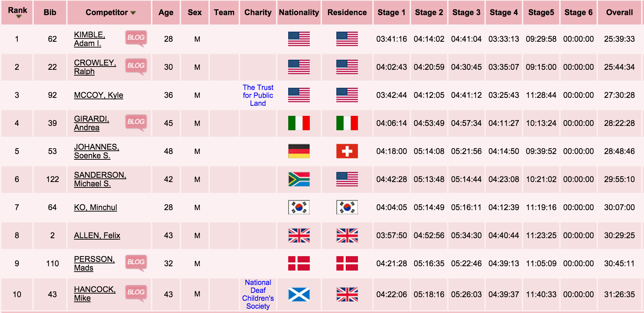Open MCCOY, Kyle competitor profile link
Screen dimensions: 644x313
click(x=98, y=95)
